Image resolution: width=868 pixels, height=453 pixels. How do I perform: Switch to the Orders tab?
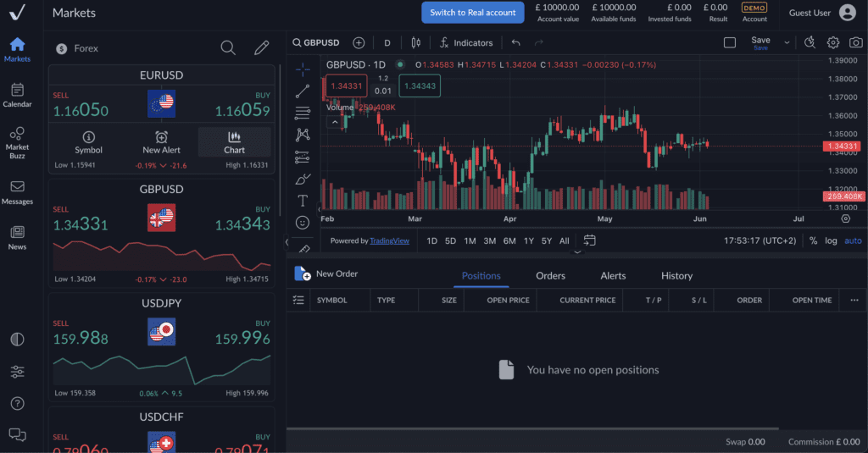[550, 275]
